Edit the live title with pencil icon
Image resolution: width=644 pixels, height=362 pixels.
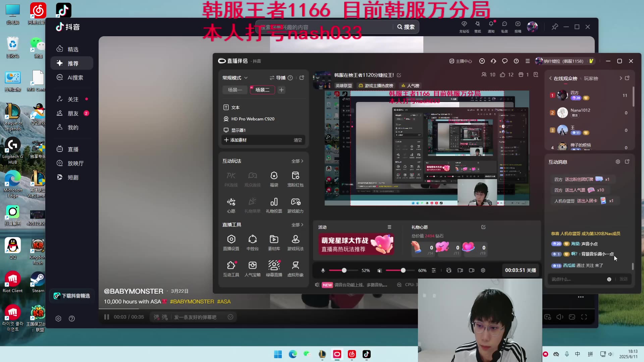click(399, 75)
